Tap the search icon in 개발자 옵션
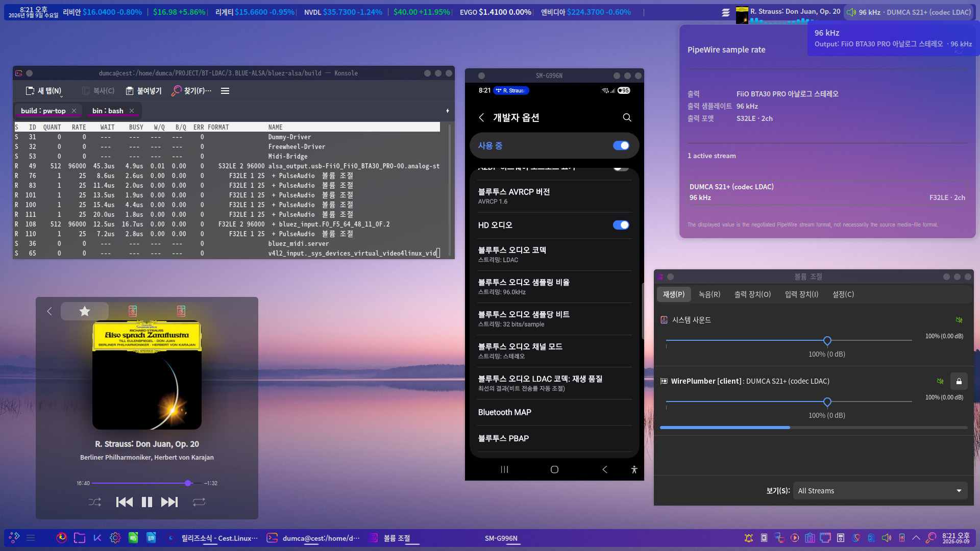This screenshot has height=551, width=980. pyautogui.click(x=627, y=118)
